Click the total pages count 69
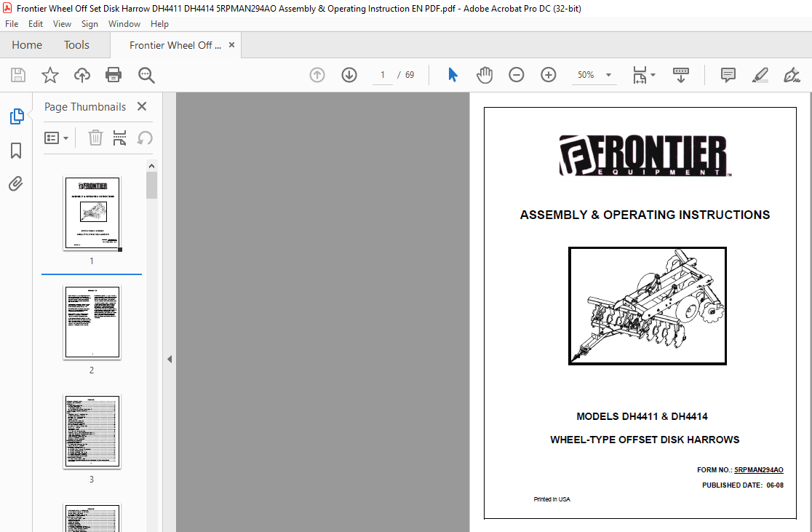 click(x=410, y=75)
